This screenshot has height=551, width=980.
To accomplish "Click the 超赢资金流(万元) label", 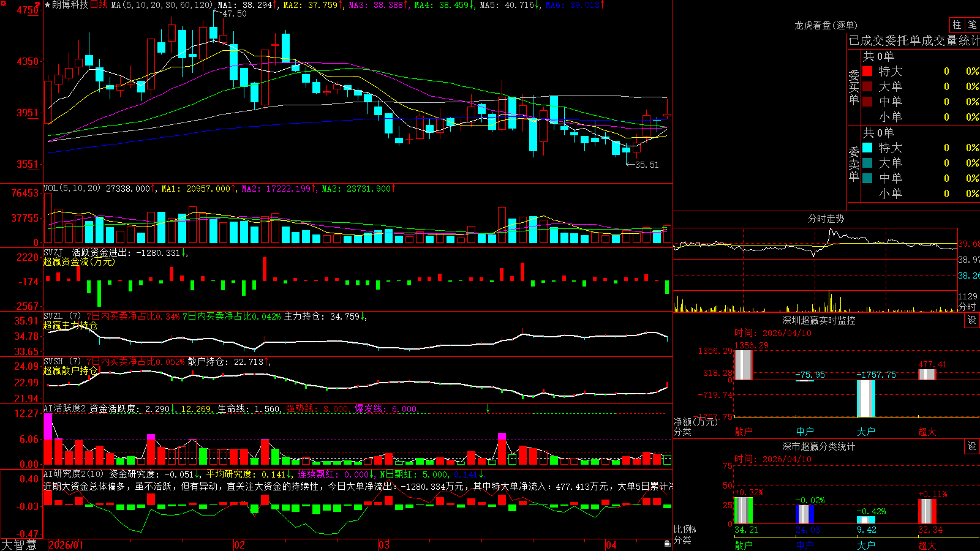I will coord(79,261).
